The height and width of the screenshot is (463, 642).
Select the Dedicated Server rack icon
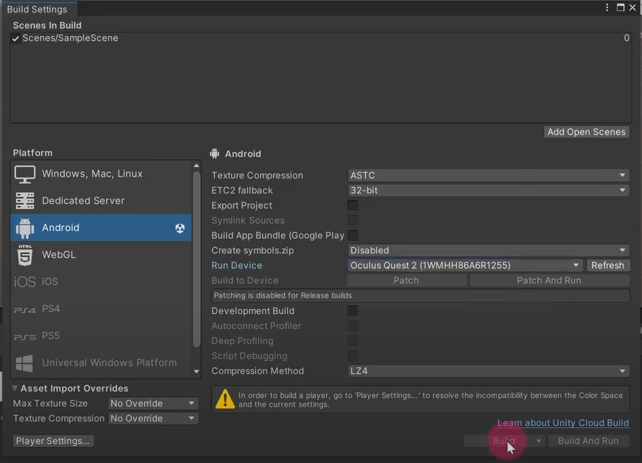coord(25,201)
